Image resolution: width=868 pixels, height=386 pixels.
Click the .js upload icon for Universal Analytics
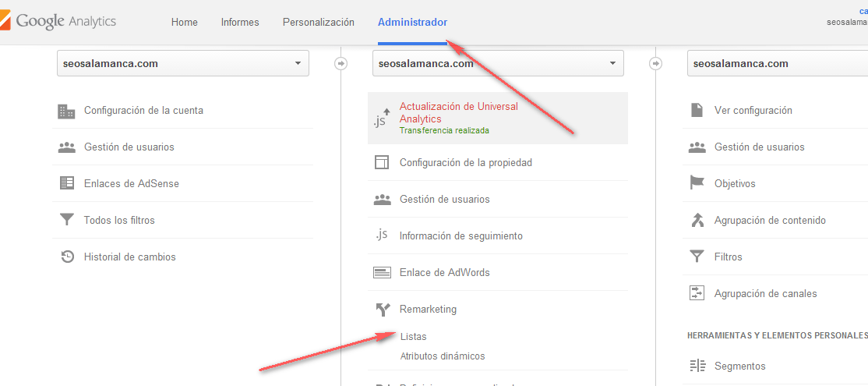(x=382, y=119)
